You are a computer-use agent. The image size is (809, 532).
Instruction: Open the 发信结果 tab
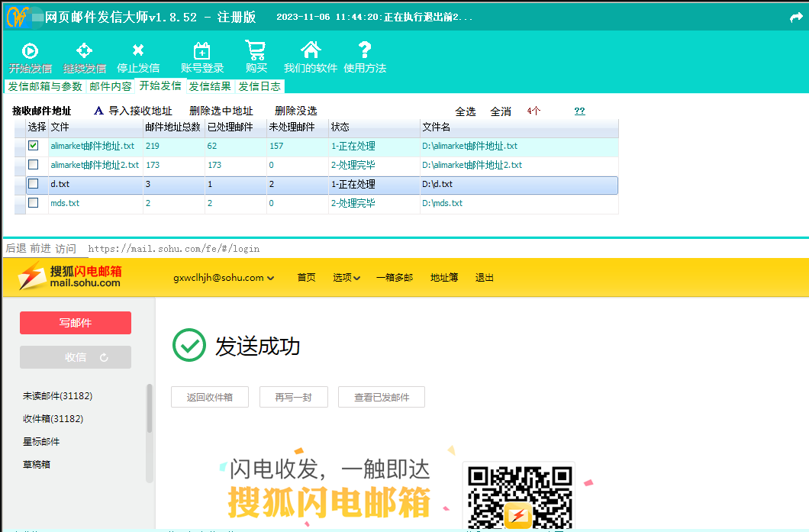tap(210, 86)
